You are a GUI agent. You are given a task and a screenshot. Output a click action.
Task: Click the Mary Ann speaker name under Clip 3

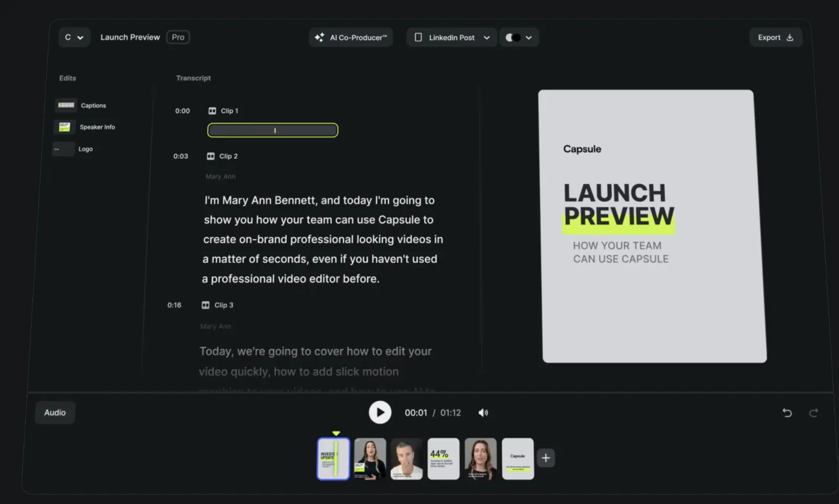[x=216, y=326]
